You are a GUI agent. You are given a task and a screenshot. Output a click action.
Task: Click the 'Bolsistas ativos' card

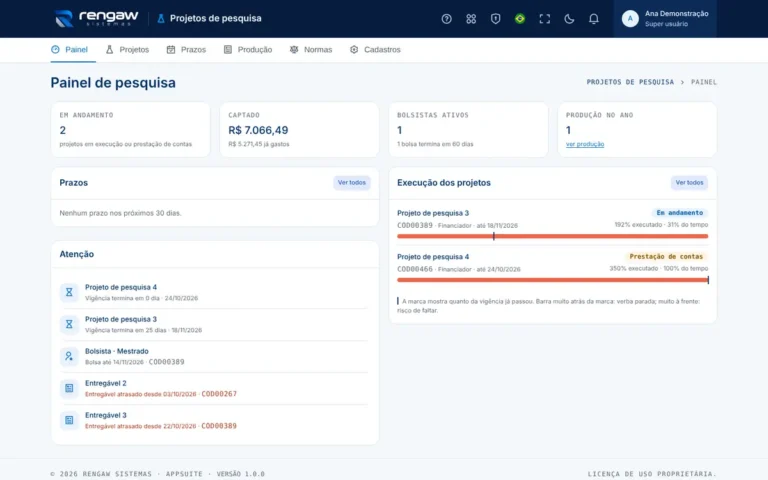tap(468, 130)
